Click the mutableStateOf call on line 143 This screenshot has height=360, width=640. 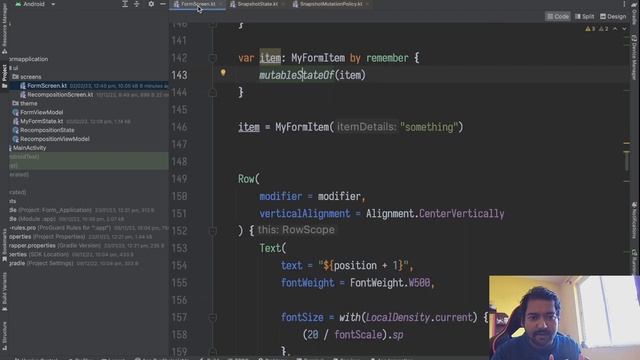pos(297,75)
